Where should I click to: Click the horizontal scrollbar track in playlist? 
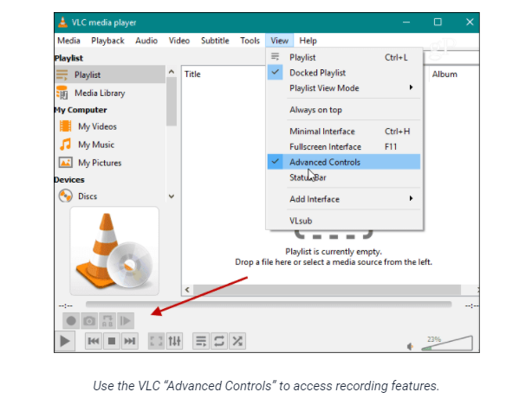(x=327, y=290)
